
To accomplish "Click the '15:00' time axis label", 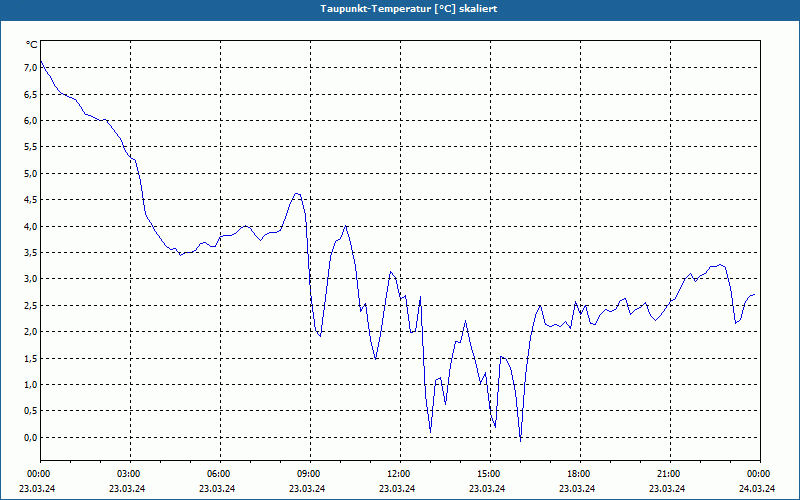I will pyautogui.click(x=488, y=473).
